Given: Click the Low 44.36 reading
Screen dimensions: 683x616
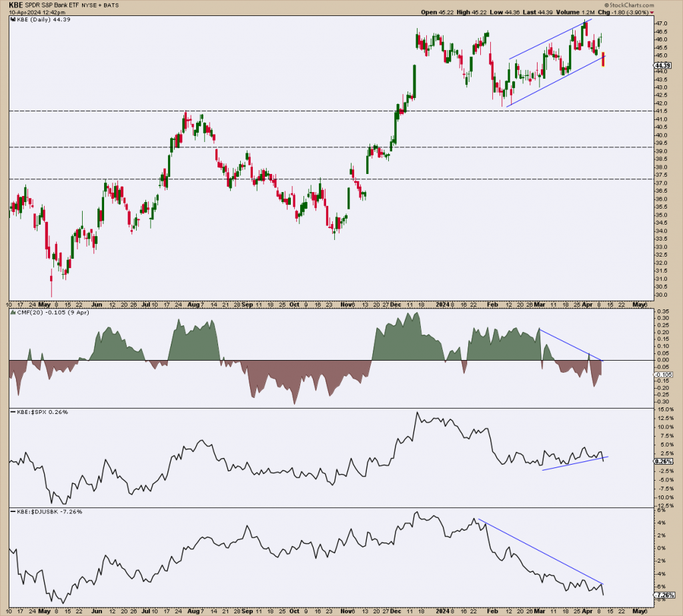Looking at the screenshot, I should click(505, 12).
